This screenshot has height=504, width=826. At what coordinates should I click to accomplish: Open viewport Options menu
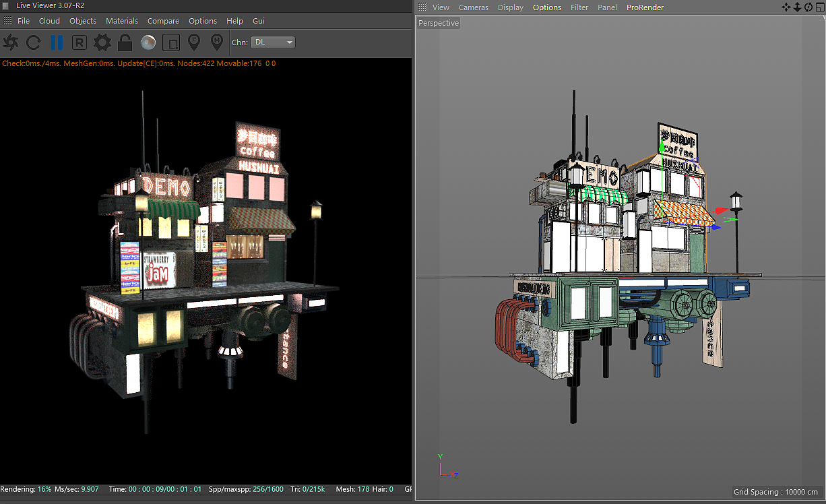tap(547, 7)
